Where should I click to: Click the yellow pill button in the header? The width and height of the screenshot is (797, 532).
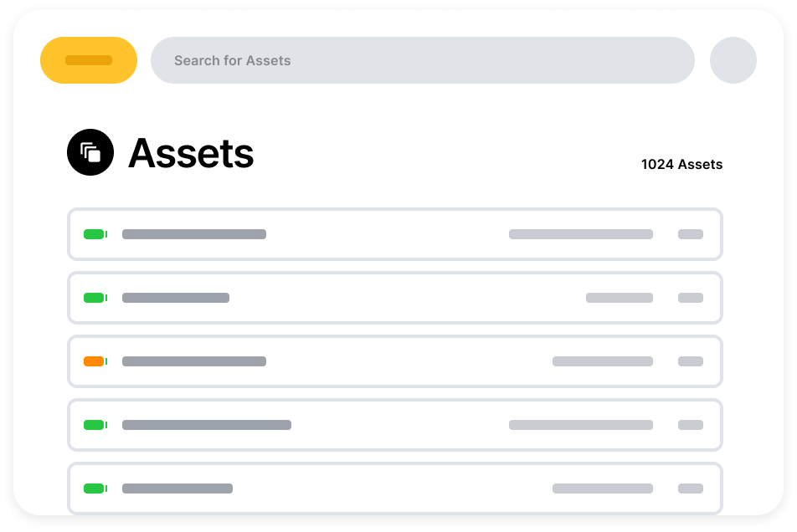click(89, 60)
